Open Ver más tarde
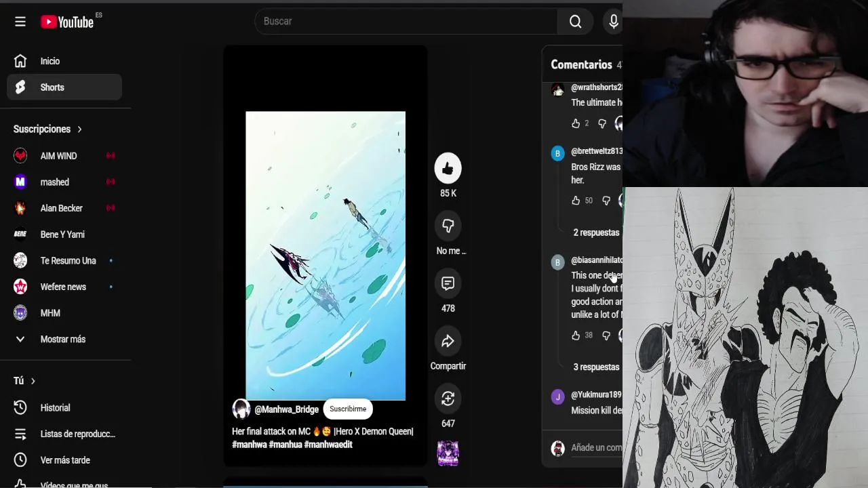The image size is (868, 488). [64, 460]
